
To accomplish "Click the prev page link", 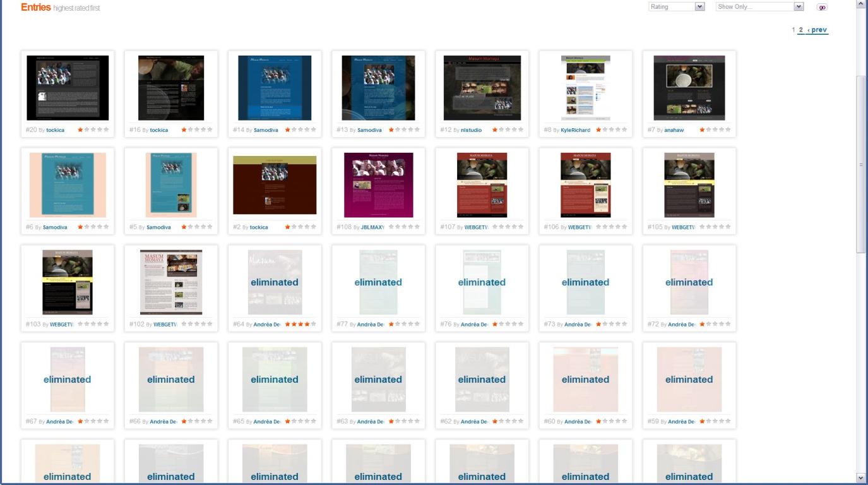I will (817, 30).
